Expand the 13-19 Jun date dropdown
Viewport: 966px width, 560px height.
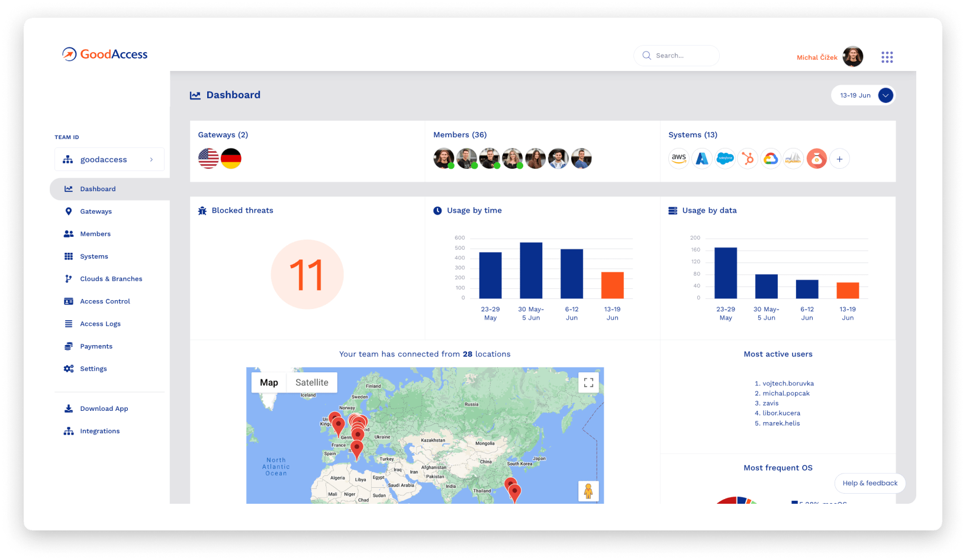pos(885,95)
